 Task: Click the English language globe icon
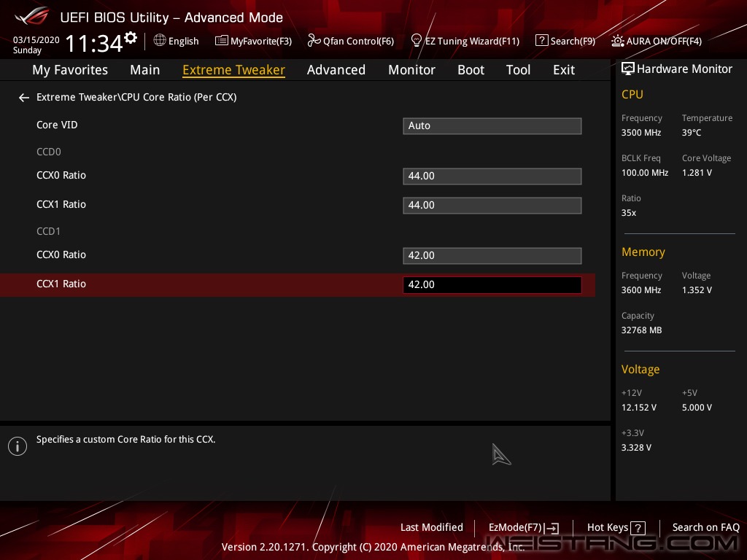[x=160, y=41]
